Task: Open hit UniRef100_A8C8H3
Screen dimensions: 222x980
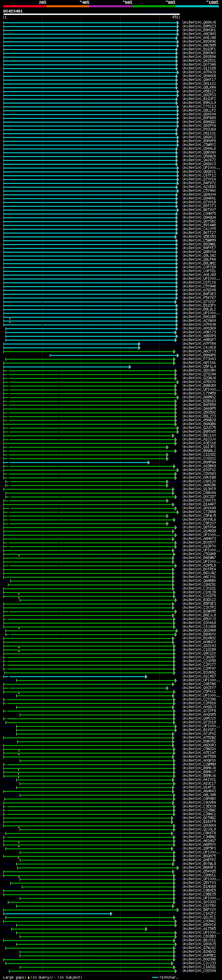Action: [199, 34]
